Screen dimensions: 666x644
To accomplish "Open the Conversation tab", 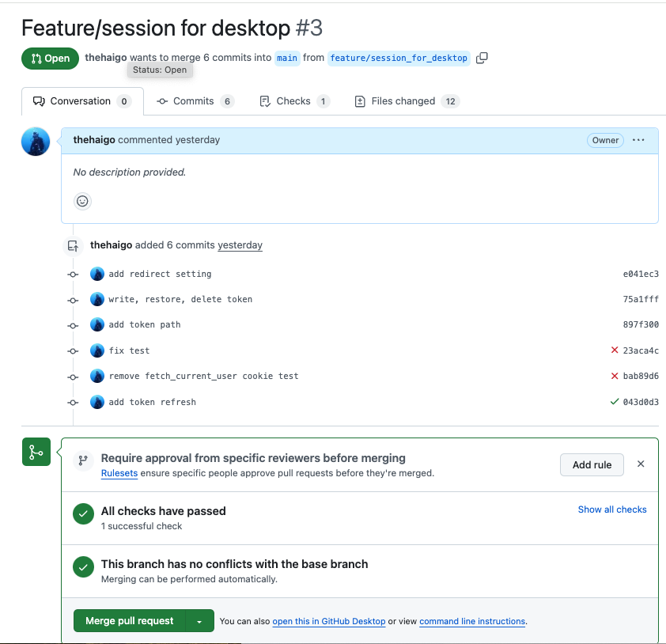I will pos(82,101).
